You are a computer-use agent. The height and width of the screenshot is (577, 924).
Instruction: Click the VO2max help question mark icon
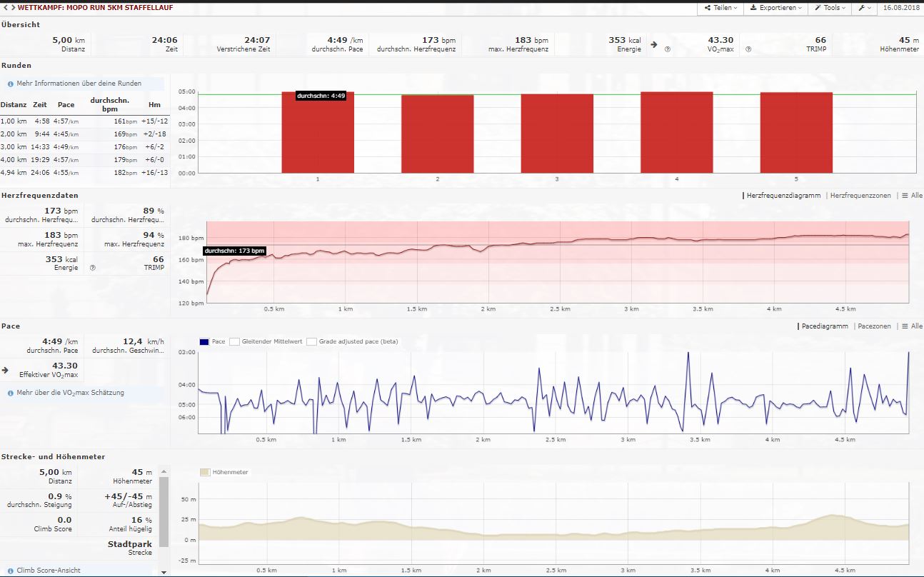tap(667, 49)
